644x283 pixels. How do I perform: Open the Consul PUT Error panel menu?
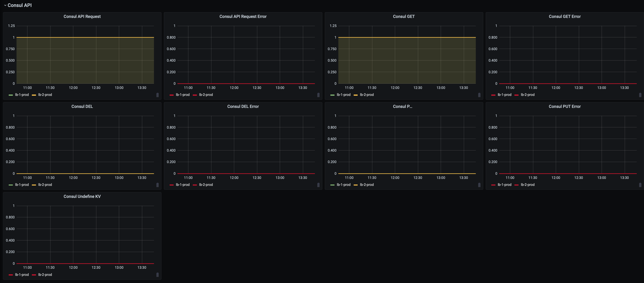[x=565, y=106]
